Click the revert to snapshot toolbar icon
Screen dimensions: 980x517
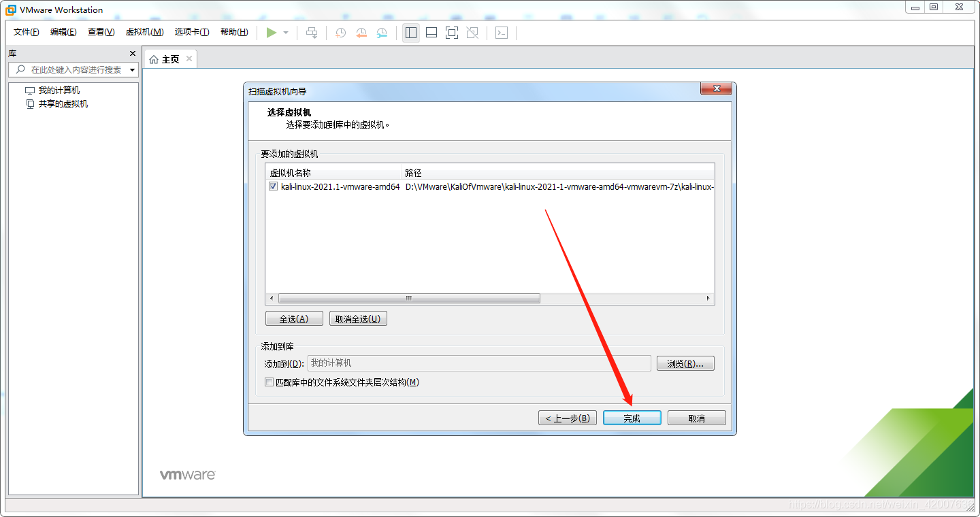point(361,33)
